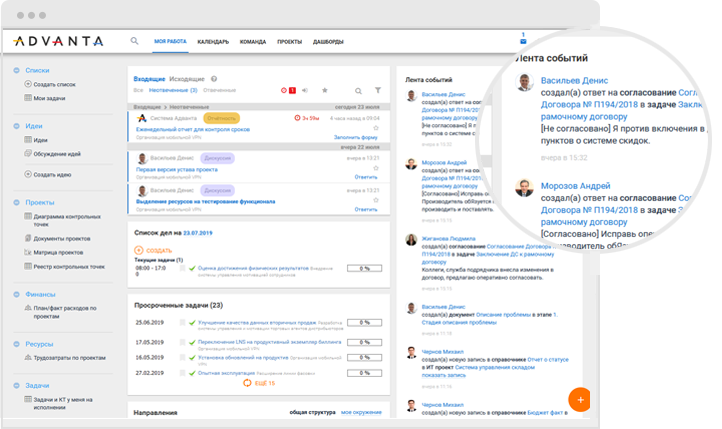The width and height of the screenshot is (722, 429).
Task: Select the Входящие messages tab
Action: click(x=149, y=79)
